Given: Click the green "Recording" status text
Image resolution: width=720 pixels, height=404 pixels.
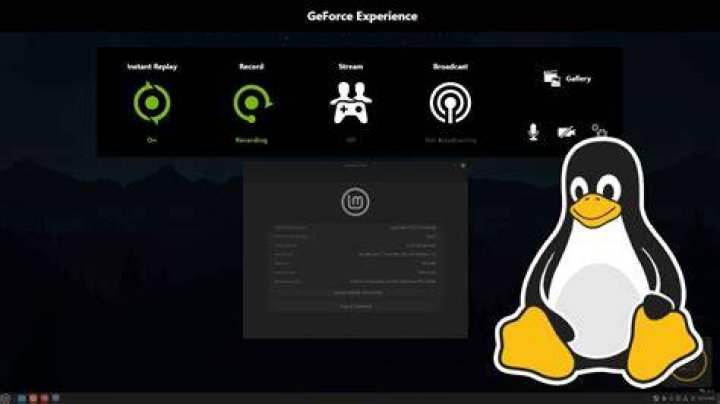Looking at the screenshot, I should (251, 140).
